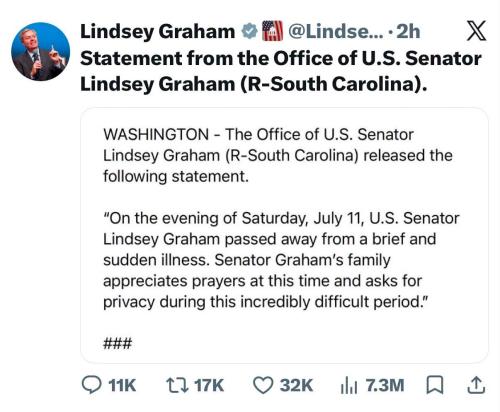Click the blue verified checkmark badge

tap(249, 31)
